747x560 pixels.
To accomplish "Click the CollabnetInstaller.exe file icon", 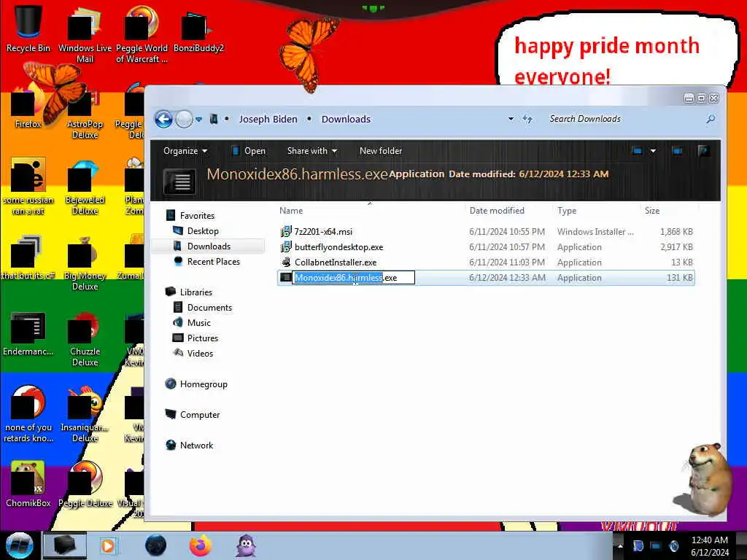I will pyautogui.click(x=286, y=262).
